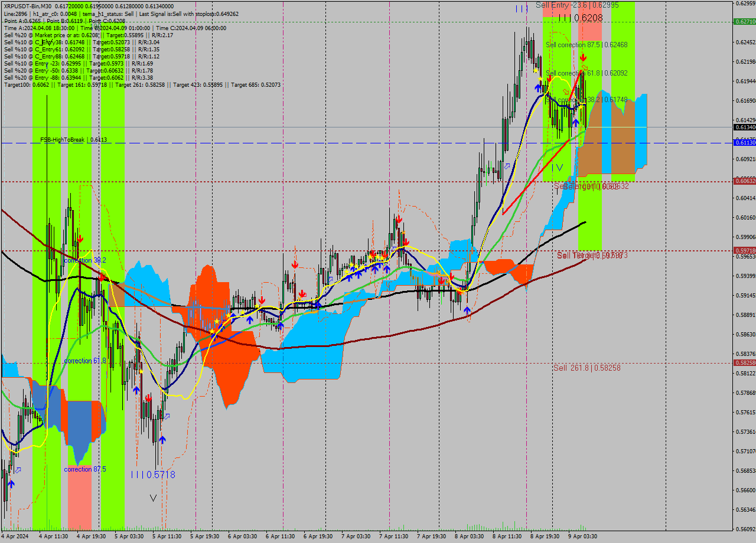
Task: Click solid blue up arrow directly above I I I 0.5718
Action: click(162, 440)
